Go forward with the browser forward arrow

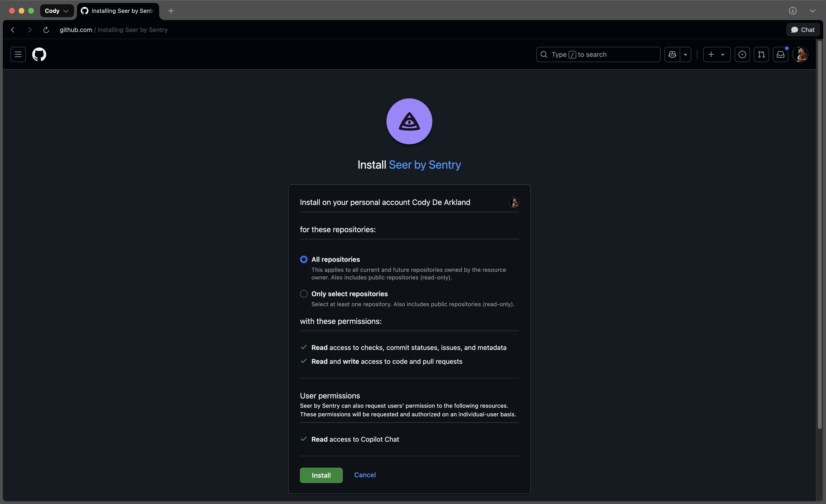29,30
